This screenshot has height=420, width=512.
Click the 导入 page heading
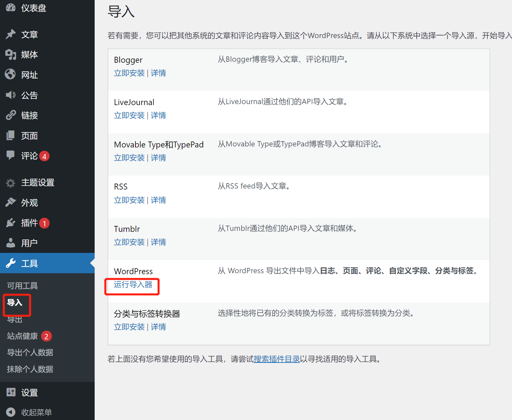[x=121, y=11]
